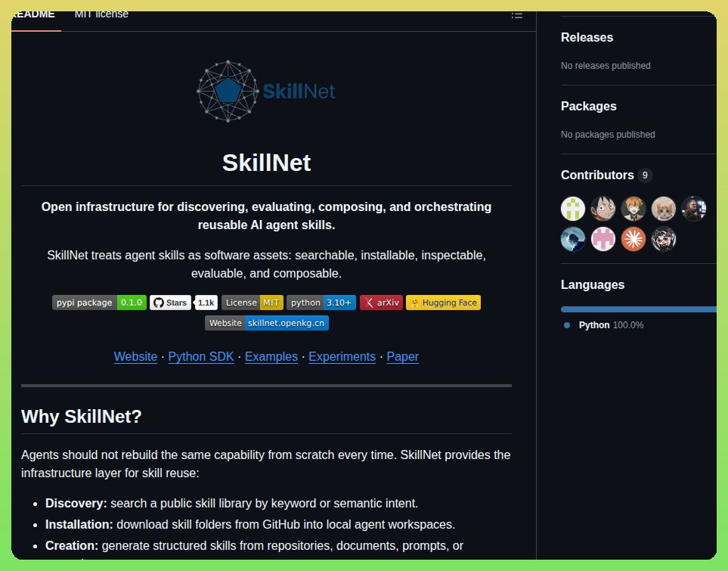Click the GitHub Stars badge
The height and width of the screenshot is (571, 728).
170,303
